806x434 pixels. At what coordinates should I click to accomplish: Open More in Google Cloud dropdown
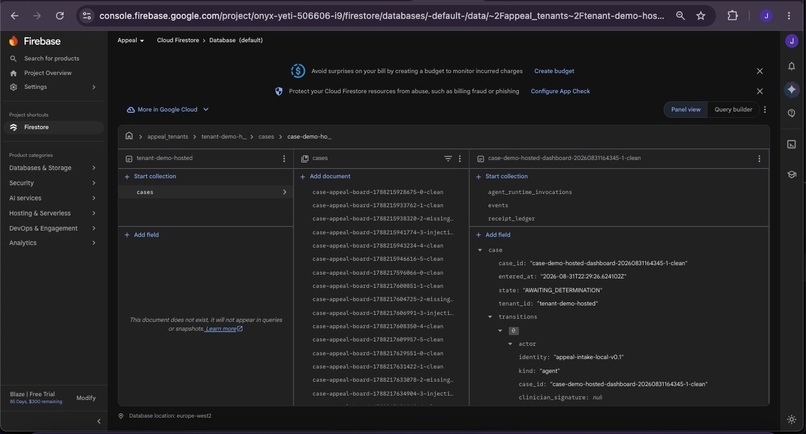(168, 110)
